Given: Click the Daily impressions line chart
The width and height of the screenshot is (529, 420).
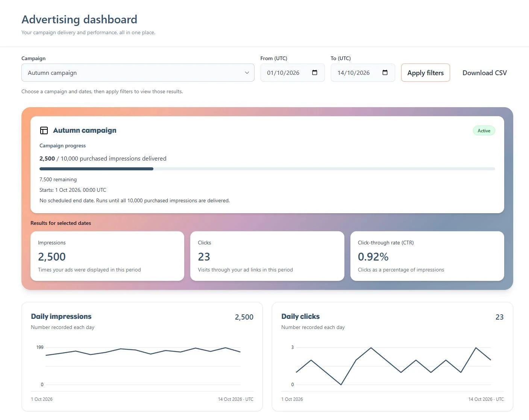Looking at the screenshot, I should click(143, 365).
